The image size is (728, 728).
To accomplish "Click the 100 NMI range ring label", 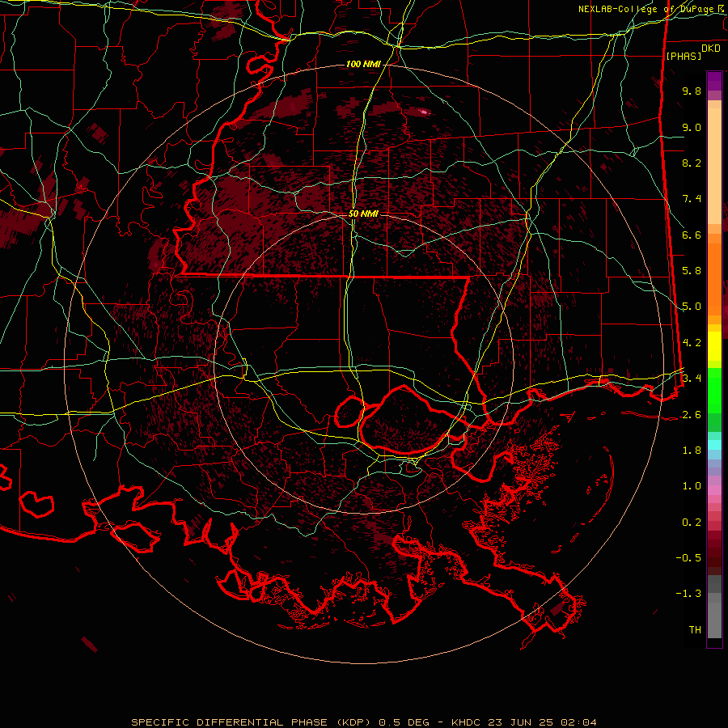I will click(363, 64).
